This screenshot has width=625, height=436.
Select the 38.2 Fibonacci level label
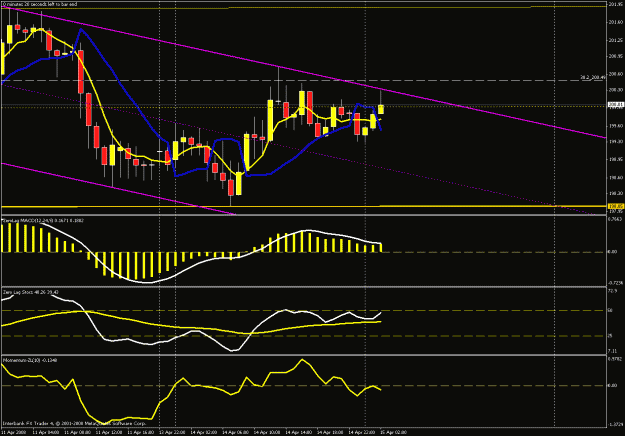[592, 77]
